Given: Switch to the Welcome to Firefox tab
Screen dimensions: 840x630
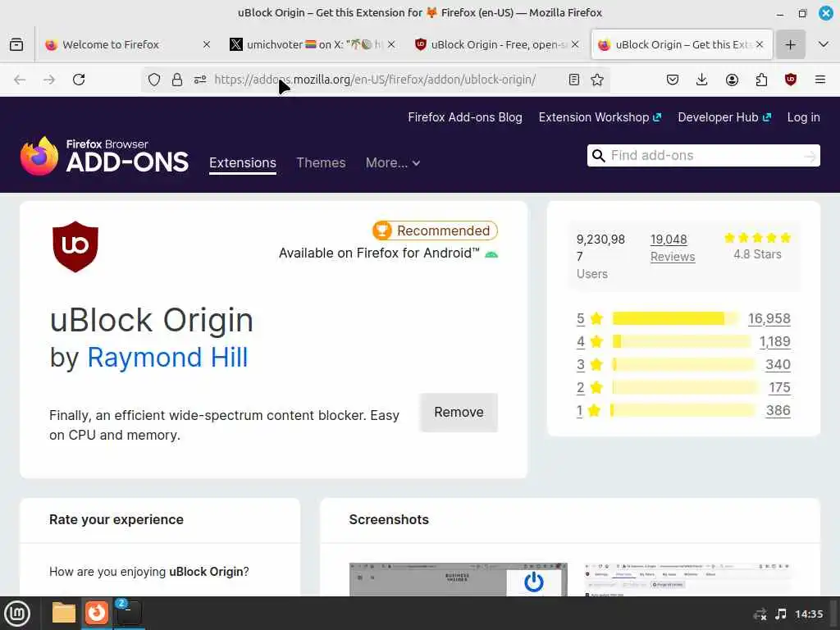Looking at the screenshot, I should (127, 44).
